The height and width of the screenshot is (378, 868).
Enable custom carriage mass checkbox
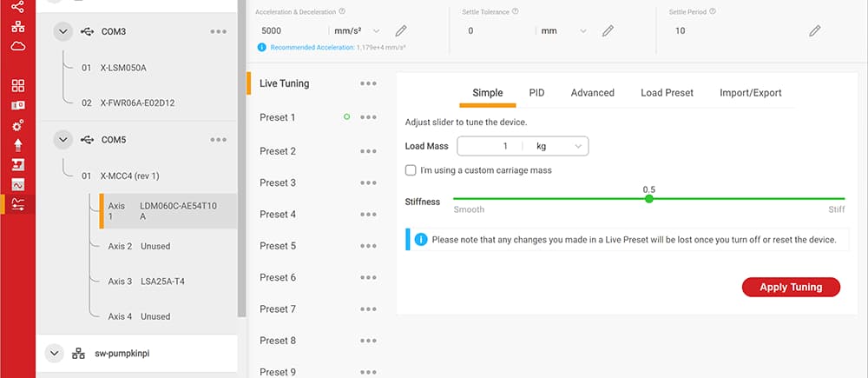coord(411,170)
